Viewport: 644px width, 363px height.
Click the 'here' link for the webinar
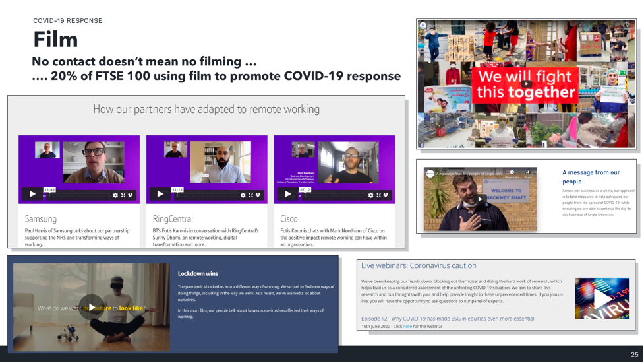(407, 326)
